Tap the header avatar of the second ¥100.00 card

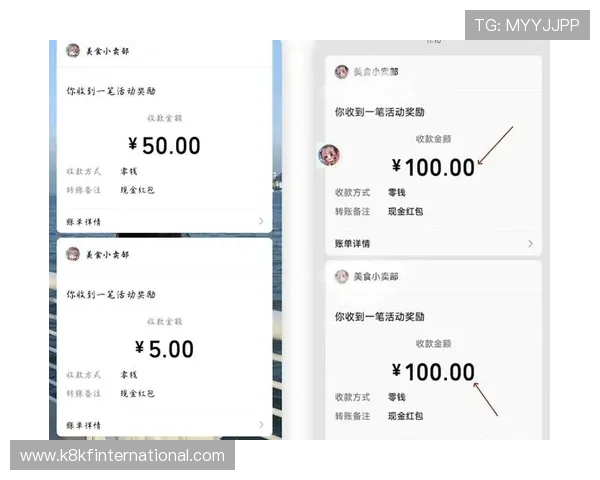tap(342, 276)
